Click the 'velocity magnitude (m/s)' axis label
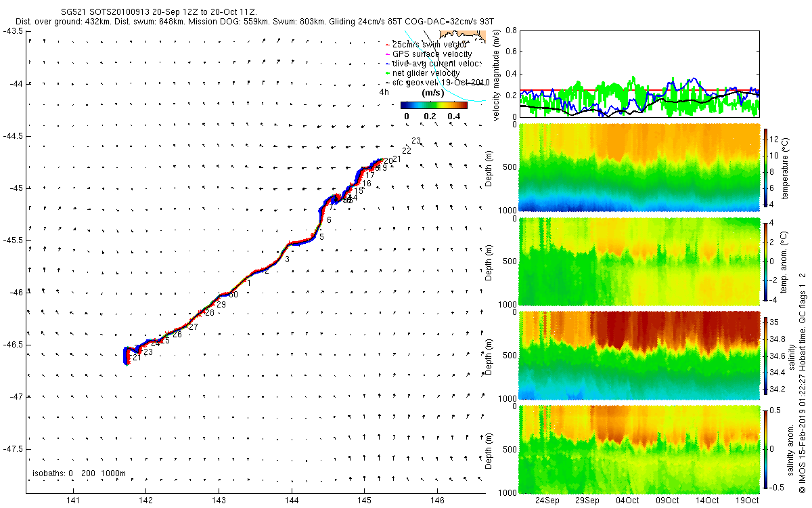The height and width of the screenshot is (508, 812). tap(497, 74)
